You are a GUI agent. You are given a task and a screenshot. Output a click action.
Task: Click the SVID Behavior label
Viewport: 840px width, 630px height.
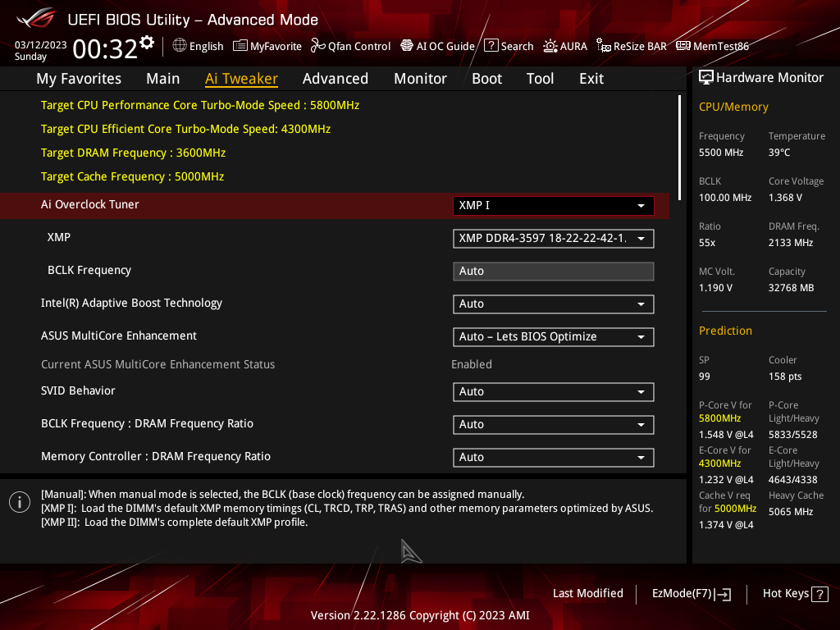pos(78,391)
